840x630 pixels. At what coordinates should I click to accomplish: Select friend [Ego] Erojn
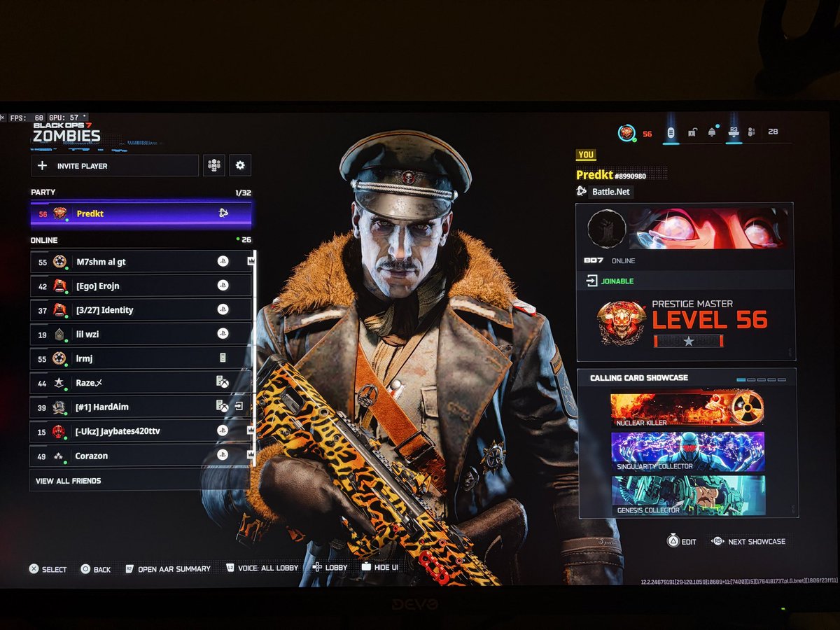(141, 286)
